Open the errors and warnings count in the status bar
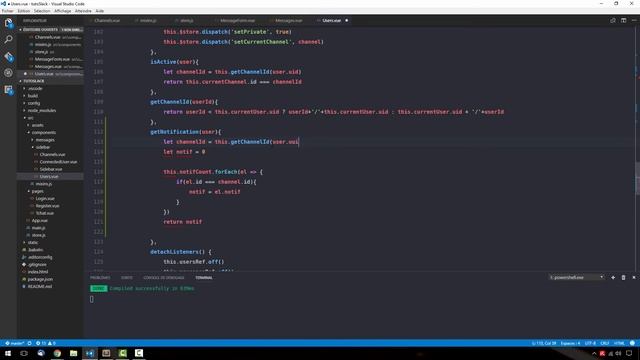The height and width of the screenshot is (360, 640). pyautogui.click(x=45, y=343)
